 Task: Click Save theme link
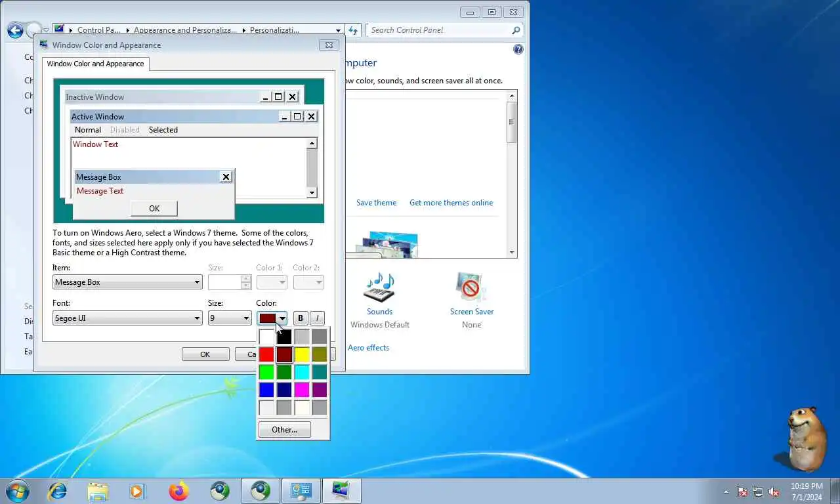point(376,203)
